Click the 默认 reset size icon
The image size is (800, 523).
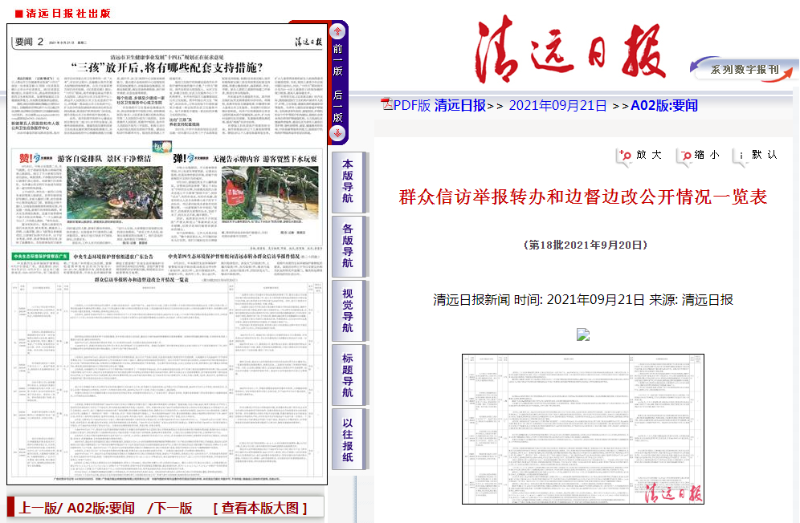(741, 156)
